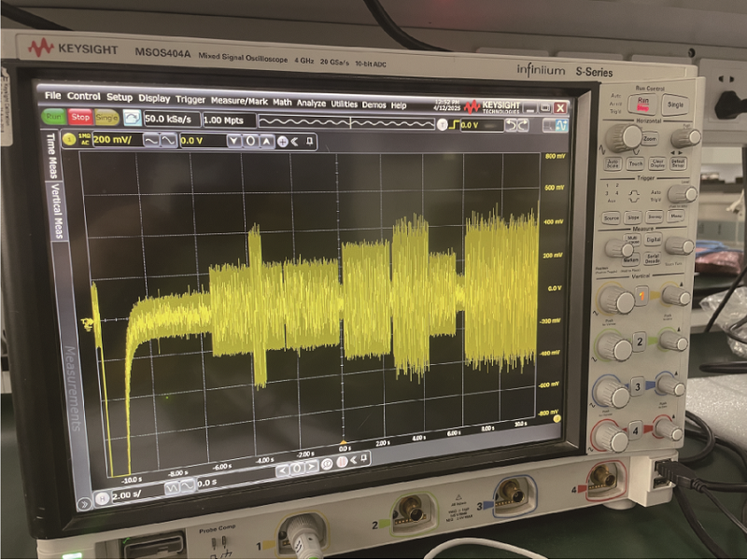Screen dimensions: 747x560
Task: Click the on-screen Single acquisition button
Action: coord(107,118)
